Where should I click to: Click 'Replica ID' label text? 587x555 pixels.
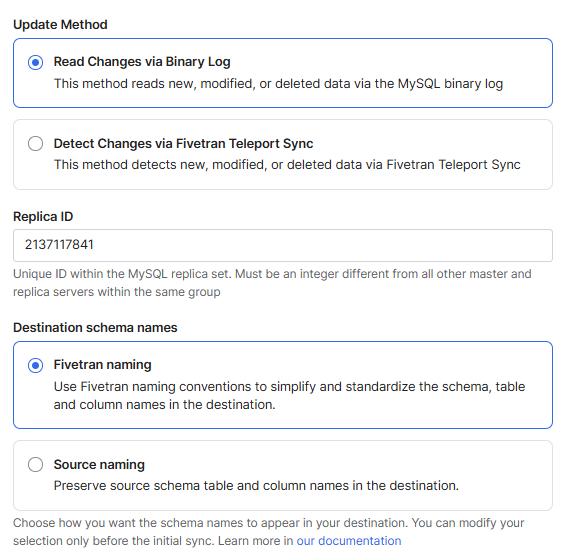[43, 217]
